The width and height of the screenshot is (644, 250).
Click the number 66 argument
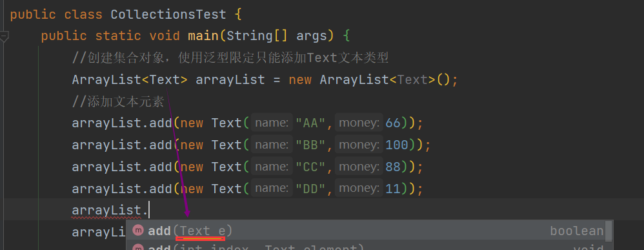point(393,123)
